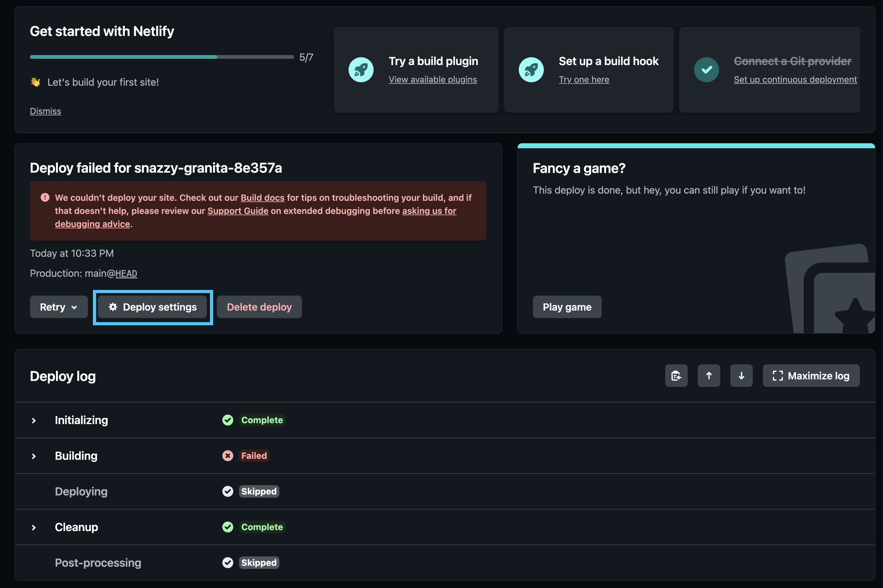The height and width of the screenshot is (588, 883).
Task: Click check icon beside Post-processing Skipped
Action: coord(228,562)
